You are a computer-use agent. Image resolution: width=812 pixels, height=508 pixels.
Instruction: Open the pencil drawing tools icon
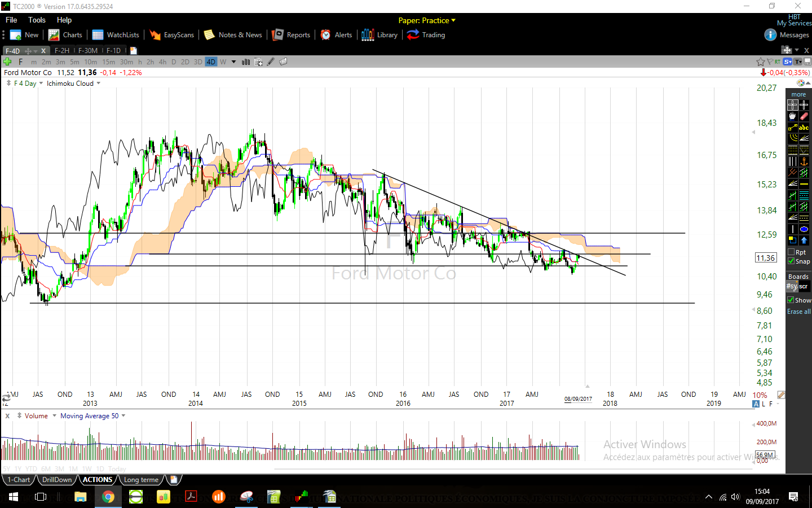click(x=271, y=62)
